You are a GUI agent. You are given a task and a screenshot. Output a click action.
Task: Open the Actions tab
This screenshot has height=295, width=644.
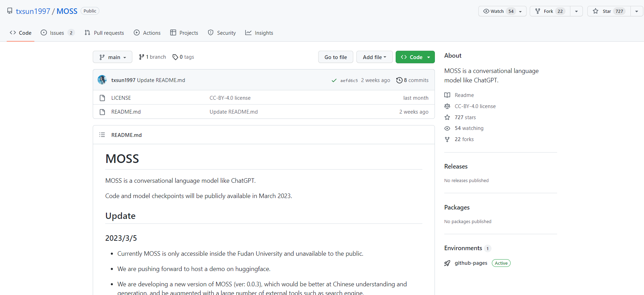tap(147, 33)
